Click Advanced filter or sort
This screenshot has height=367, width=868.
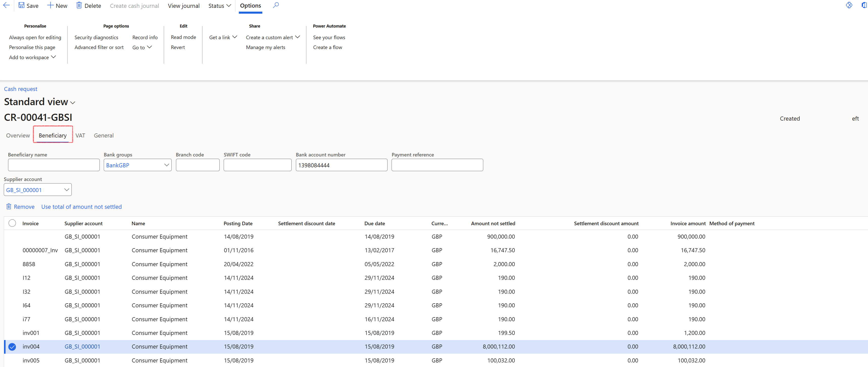tap(99, 47)
